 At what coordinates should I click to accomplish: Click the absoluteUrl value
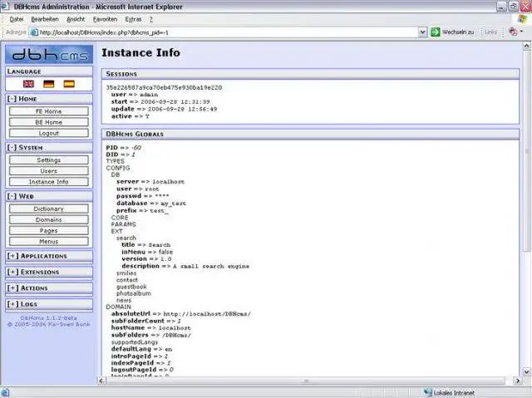click(x=207, y=314)
